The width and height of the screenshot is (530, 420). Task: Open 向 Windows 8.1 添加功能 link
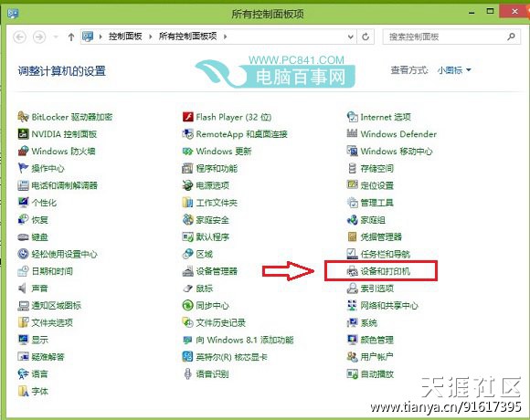click(245, 340)
